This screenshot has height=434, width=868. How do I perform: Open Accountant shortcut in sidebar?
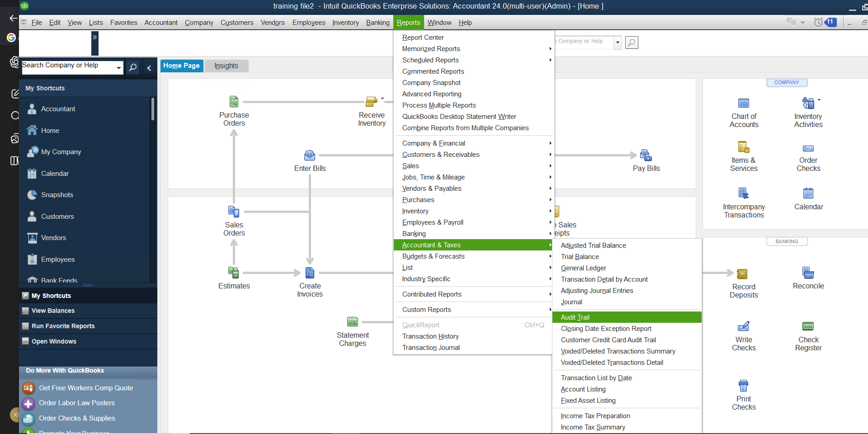coord(58,109)
